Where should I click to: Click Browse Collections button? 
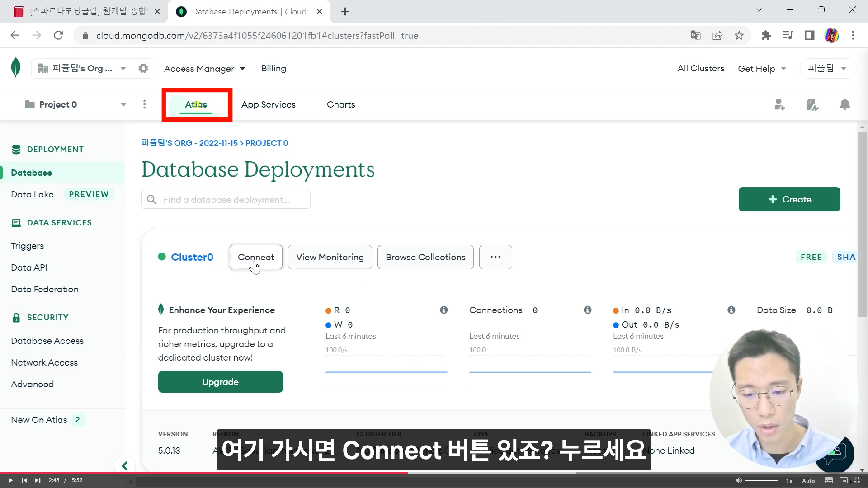pos(425,257)
